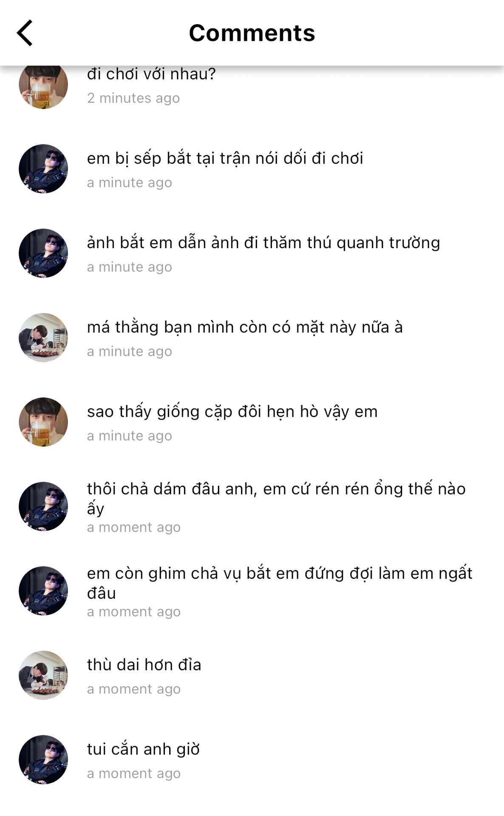
Task: Tap avatar beside 'em còn ghim chả' comment
Action: pyautogui.click(x=43, y=591)
